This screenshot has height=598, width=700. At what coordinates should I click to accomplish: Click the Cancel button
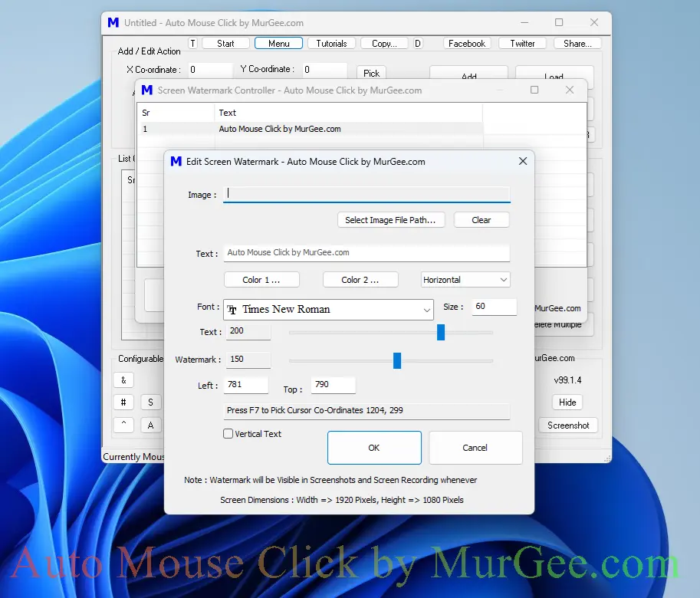pos(475,448)
